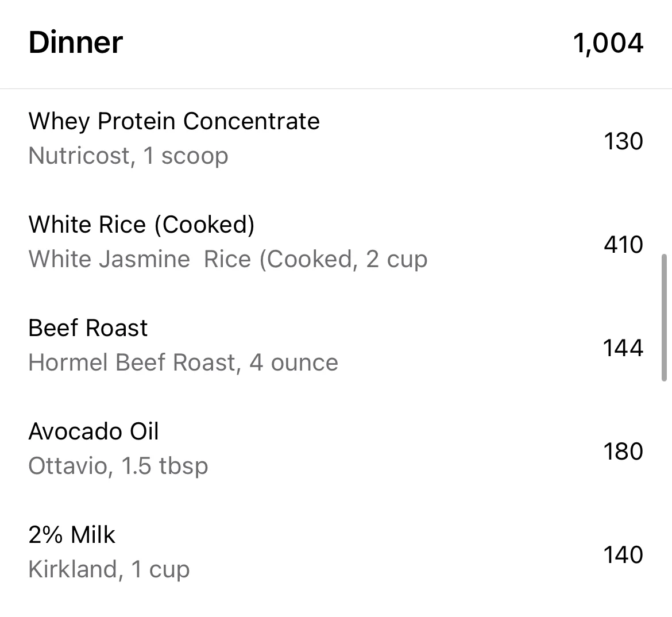Select the Nutricost, 1 scoop subtitle
The image size is (672, 617).
coord(128,155)
